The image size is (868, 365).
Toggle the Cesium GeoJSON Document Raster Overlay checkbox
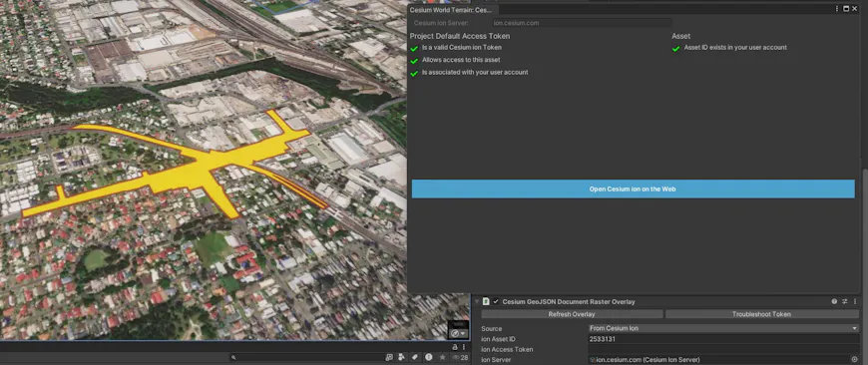coord(496,301)
